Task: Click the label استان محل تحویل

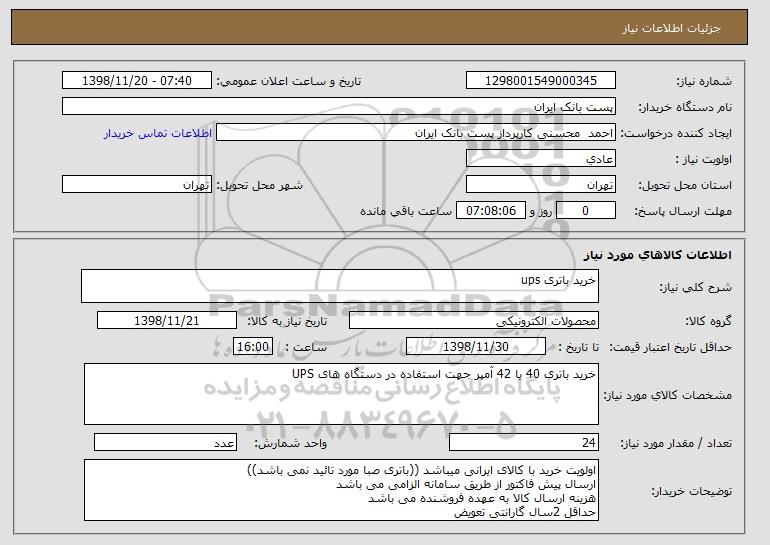Action: [x=685, y=185]
